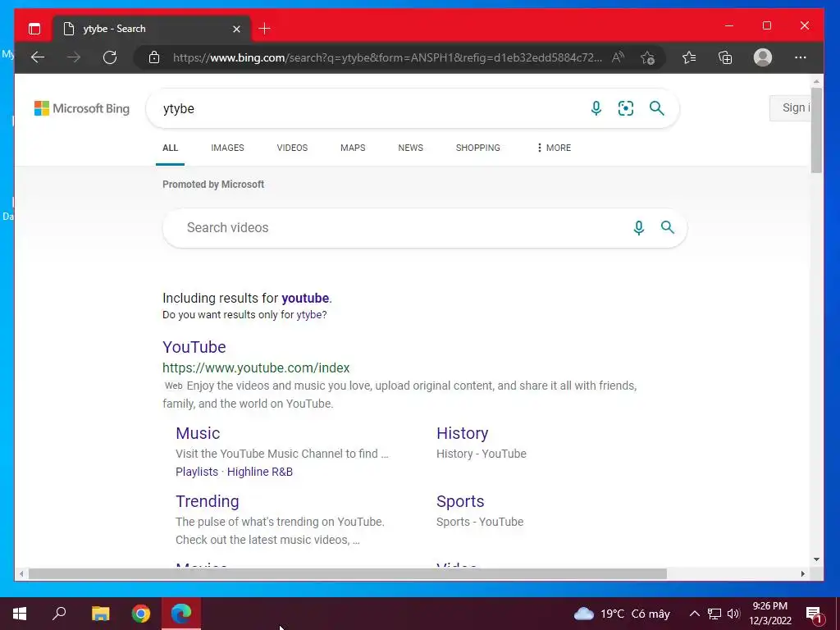Open the Music sublink
This screenshot has height=630, width=840.
tap(198, 433)
